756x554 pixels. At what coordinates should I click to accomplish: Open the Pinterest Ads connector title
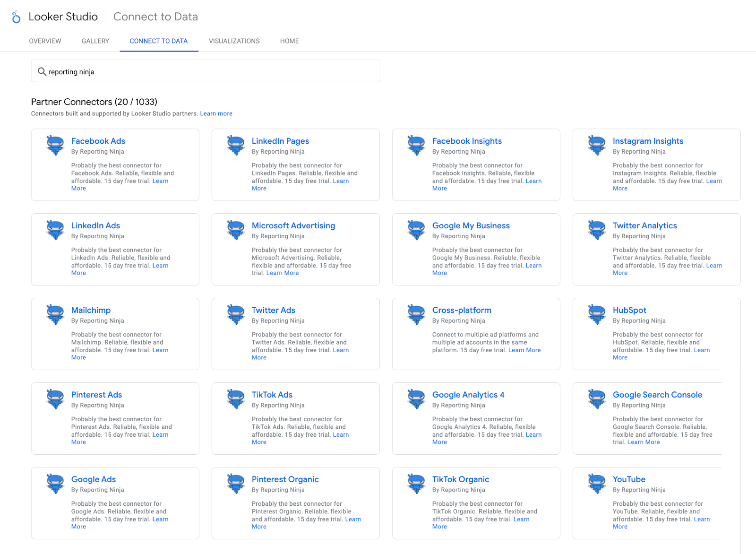pyautogui.click(x=96, y=395)
